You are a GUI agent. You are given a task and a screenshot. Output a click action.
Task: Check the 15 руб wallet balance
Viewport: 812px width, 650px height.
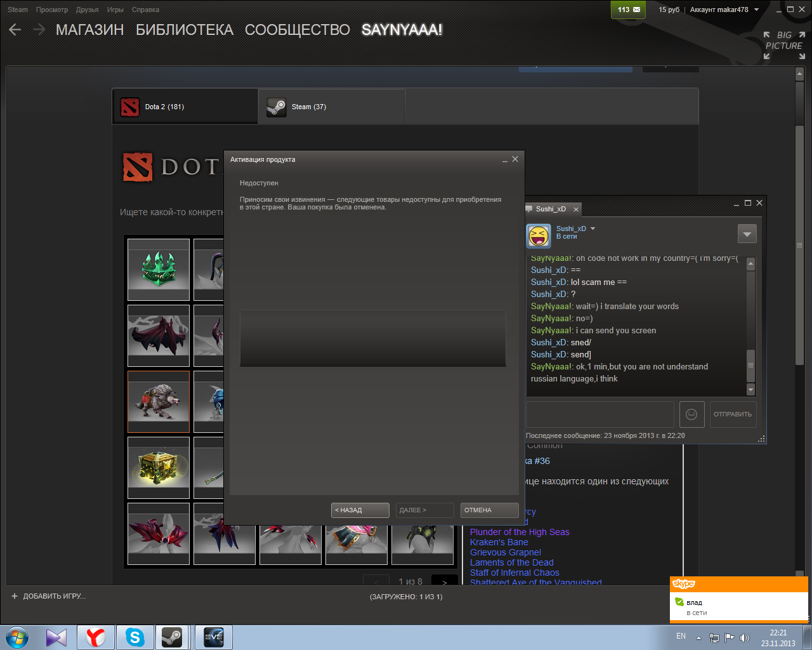(669, 10)
